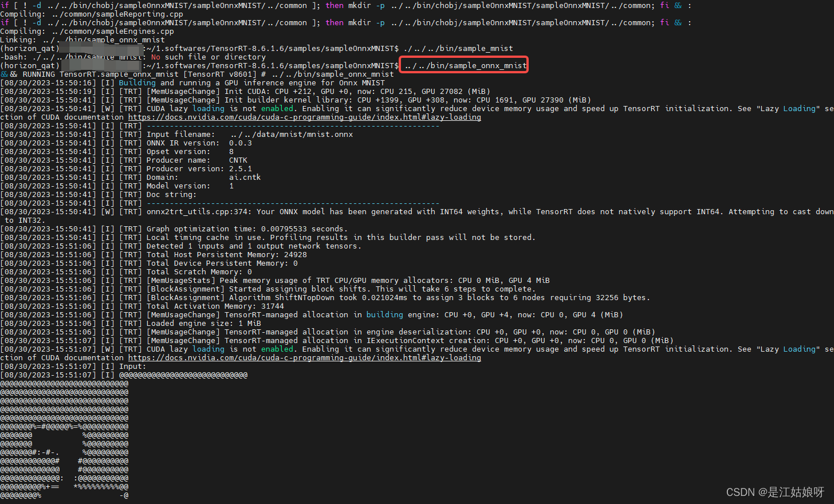Click the 'RUNNING TensorRT.sample_onnx_mnist' line
The height and width of the screenshot is (504, 834).
[x=197, y=74]
